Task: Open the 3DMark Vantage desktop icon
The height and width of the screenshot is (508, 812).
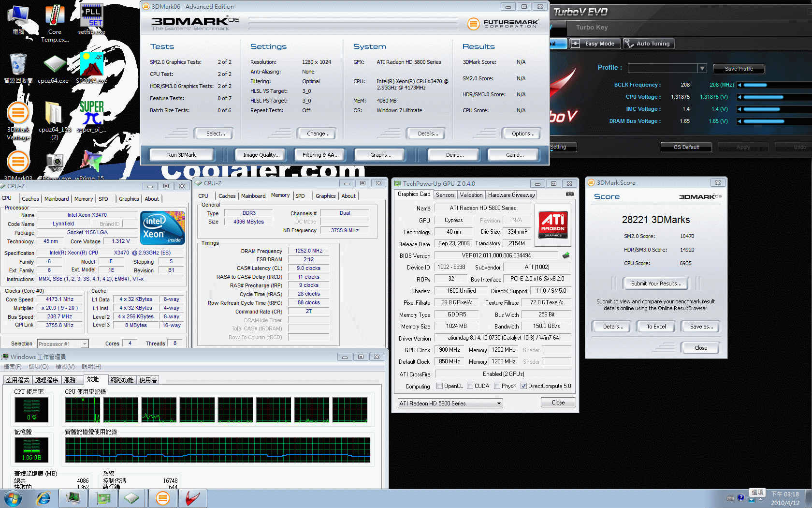Action: click(18, 121)
